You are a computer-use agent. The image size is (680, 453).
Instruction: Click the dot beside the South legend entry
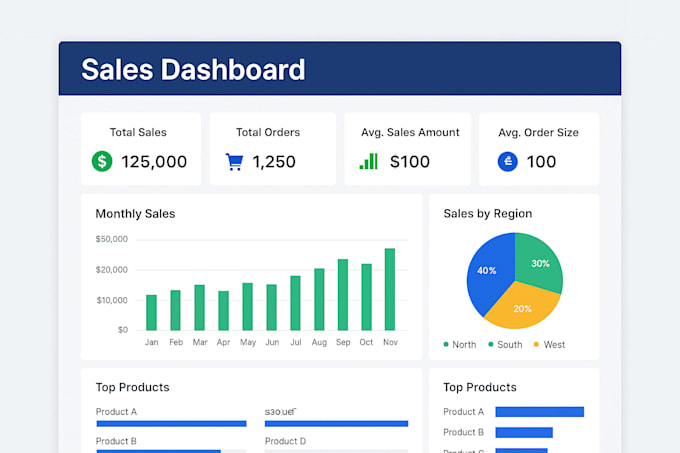[x=490, y=344]
